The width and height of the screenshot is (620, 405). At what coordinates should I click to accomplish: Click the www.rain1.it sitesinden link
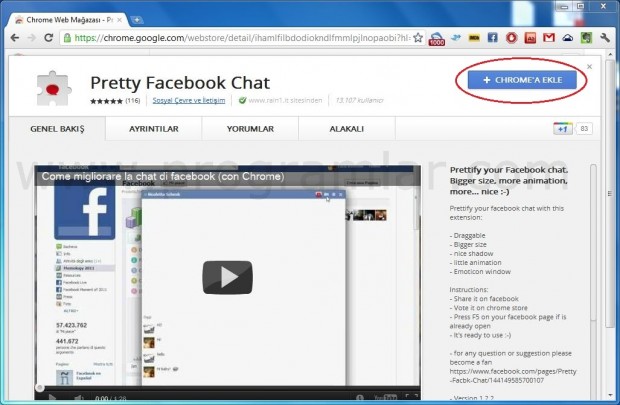click(285, 100)
